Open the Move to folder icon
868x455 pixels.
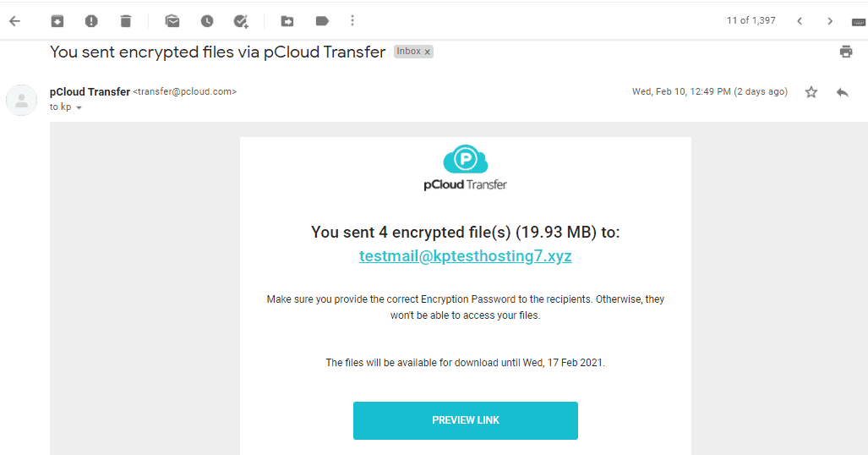tap(287, 21)
